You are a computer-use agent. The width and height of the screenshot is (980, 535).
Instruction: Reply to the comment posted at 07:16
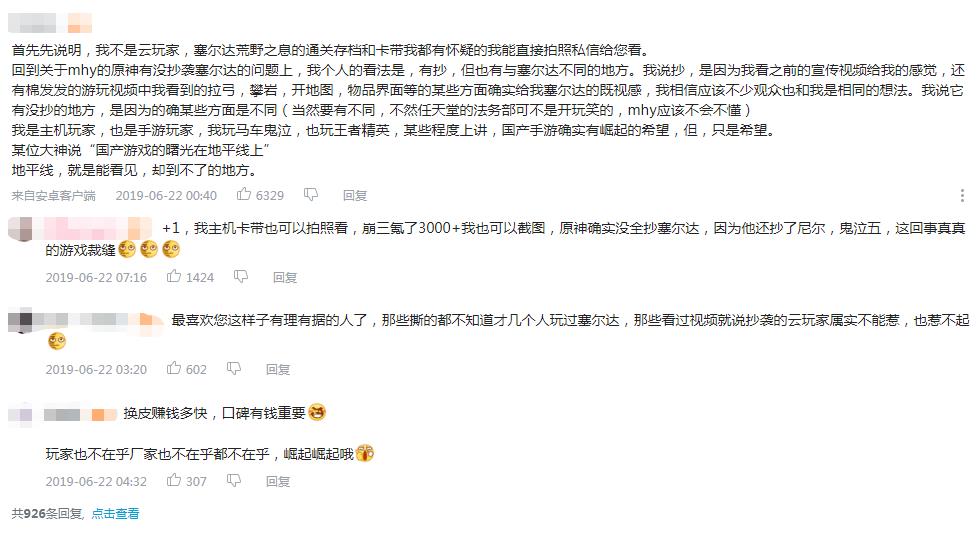point(285,277)
